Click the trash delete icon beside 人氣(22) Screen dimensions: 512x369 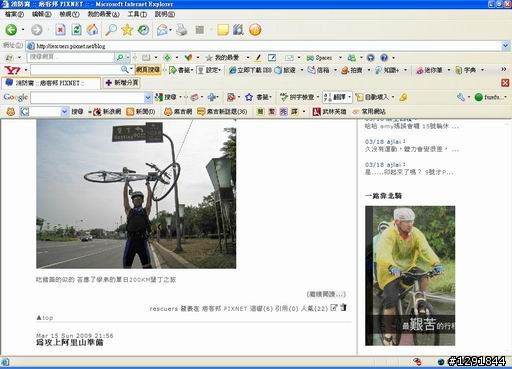[x=343, y=307]
